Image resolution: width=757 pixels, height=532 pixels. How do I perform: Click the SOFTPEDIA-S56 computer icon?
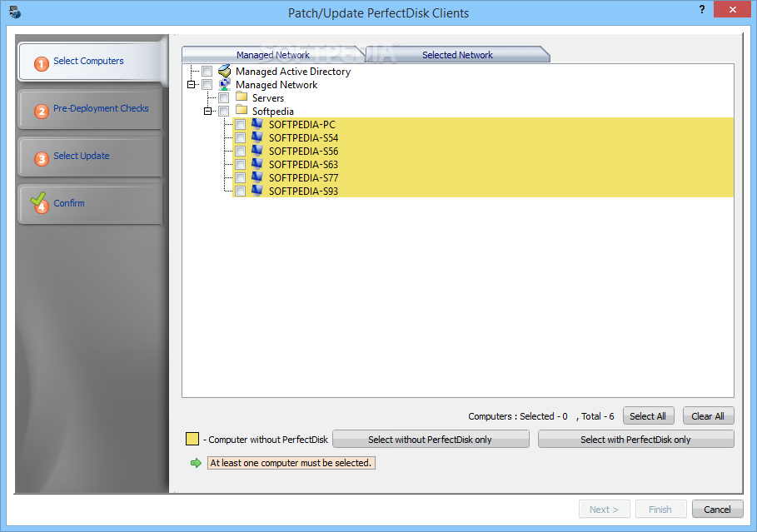257,151
